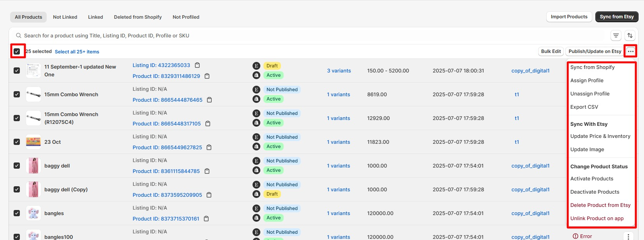Image resolution: width=644 pixels, height=240 pixels.
Task: Click timestamp 2025-07-07 18:00:31
Action: pos(458,71)
